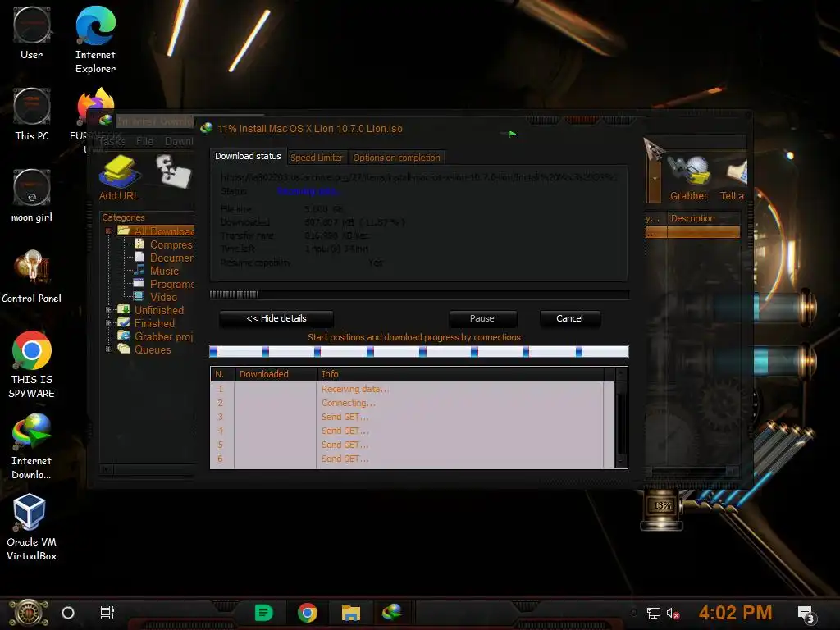Click the Add URL toolbar icon
This screenshot has height=630, width=840.
pyautogui.click(x=120, y=178)
